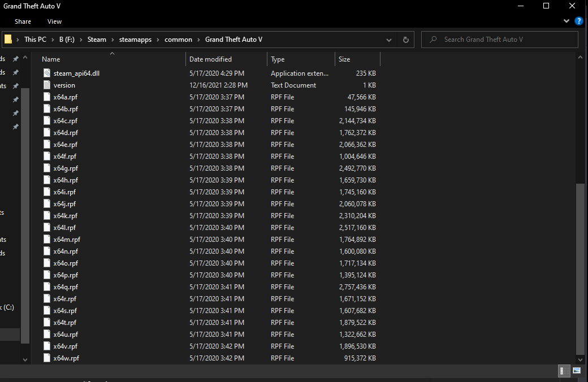Click the x64c.rpf file icon
The width and height of the screenshot is (588, 382).
47,121
